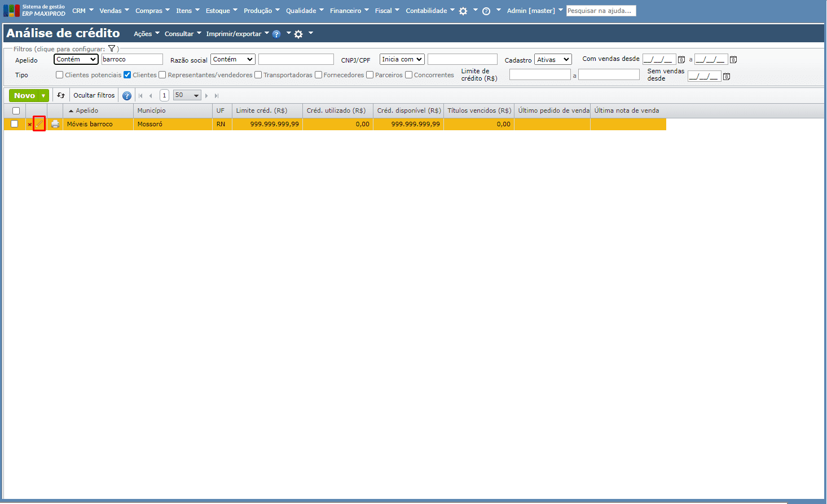Click the refresh grid icon
The height and width of the screenshot is (504, 827).
coord(61,95)
